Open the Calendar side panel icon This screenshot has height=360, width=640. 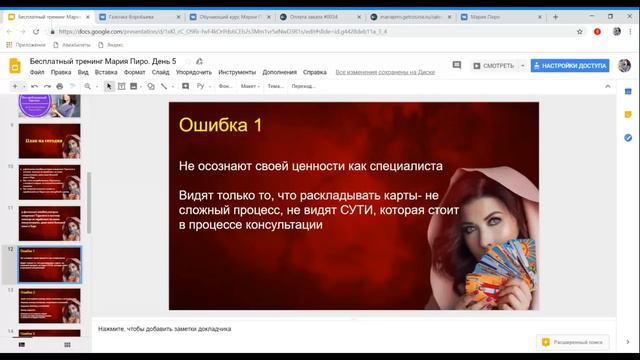pyautogui.click(x=628, y=91)
